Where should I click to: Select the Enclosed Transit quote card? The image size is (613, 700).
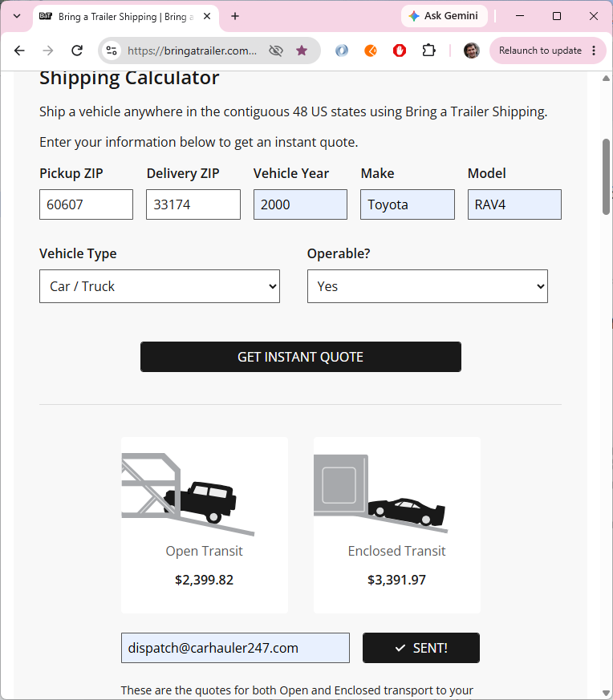pos(396,525)
